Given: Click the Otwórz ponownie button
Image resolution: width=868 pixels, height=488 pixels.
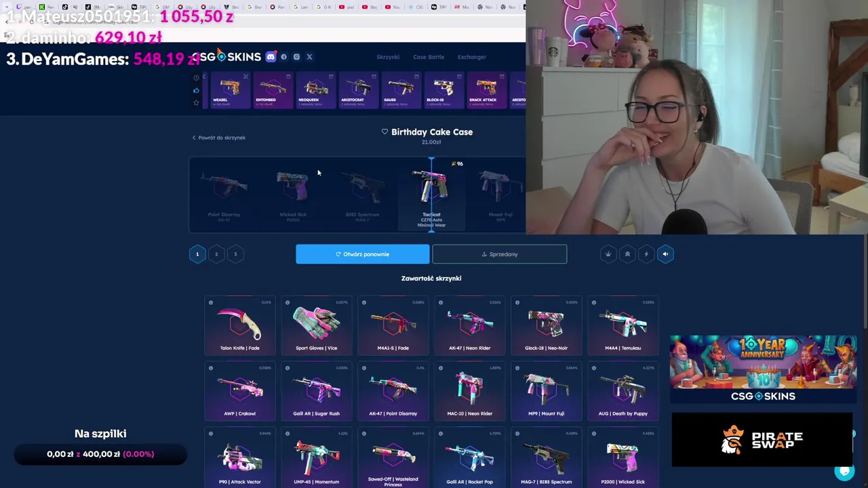Looking at the screenshot, I should point(362,254).
